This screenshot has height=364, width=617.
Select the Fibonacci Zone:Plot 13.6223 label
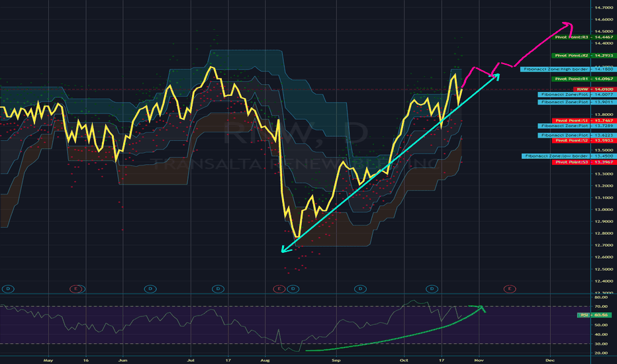[577, 135]
